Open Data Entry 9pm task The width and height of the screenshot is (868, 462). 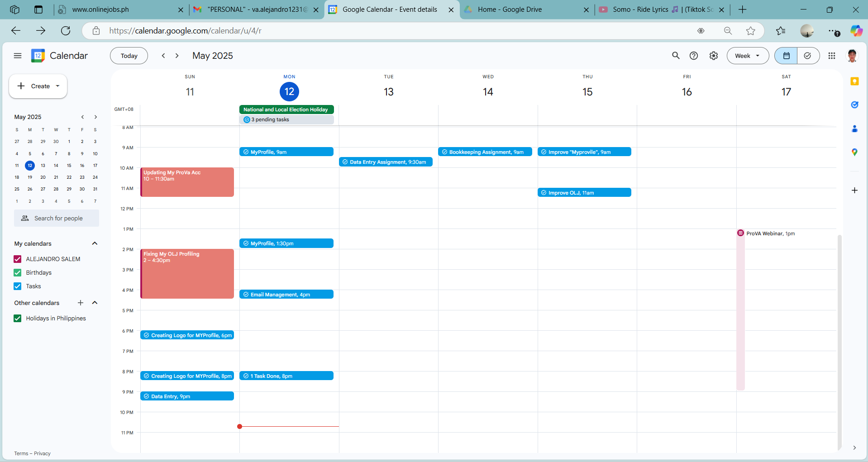(x=187, y=396)
